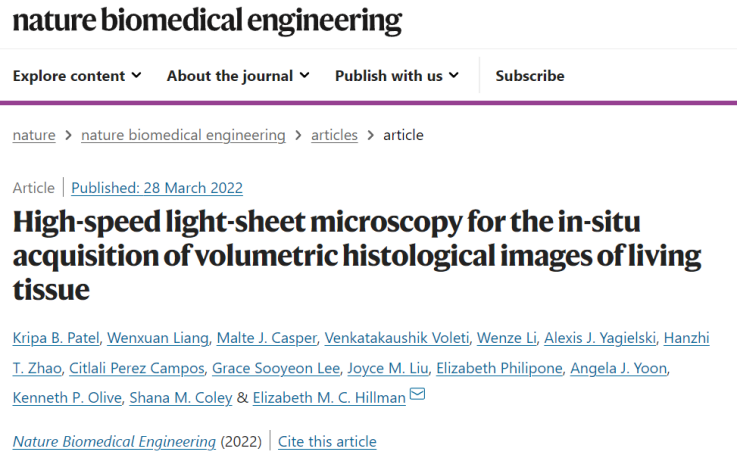Open the Publish with us dropdown

pos(397,76)
